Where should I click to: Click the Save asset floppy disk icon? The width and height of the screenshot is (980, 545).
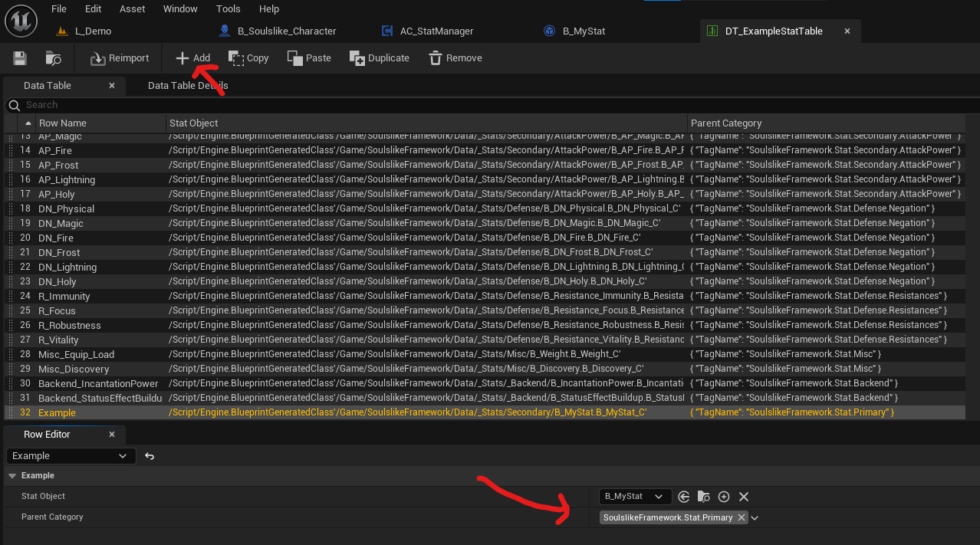[x=20, y=58]
